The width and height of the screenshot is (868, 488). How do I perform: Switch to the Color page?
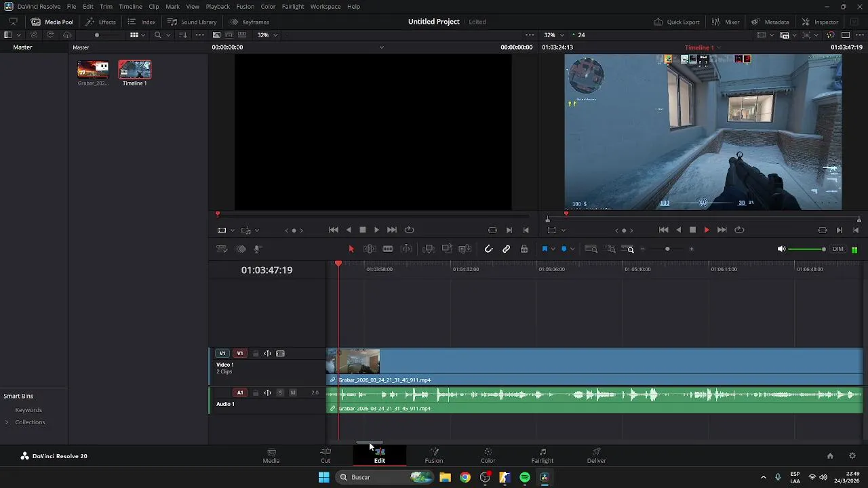point(488,455)
